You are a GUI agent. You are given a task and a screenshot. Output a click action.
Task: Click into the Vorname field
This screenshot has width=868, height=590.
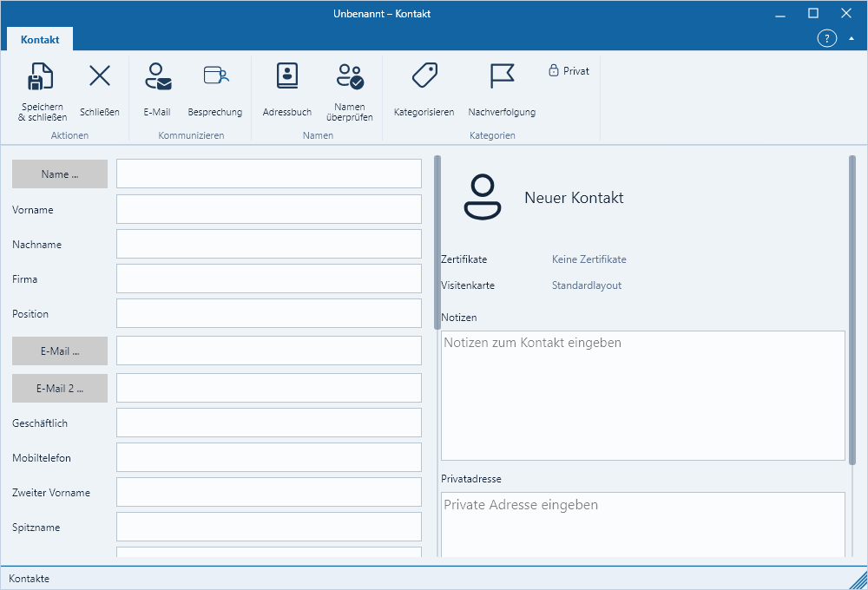click(x=269, y=209)
